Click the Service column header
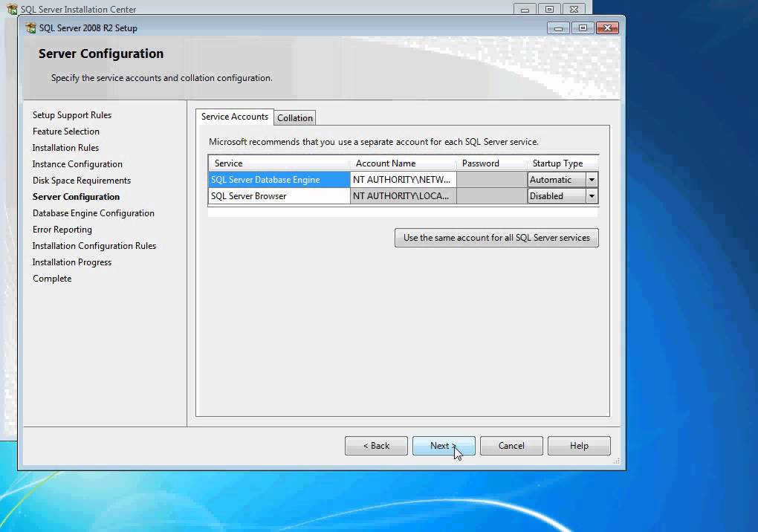 click(x=279, y=163)
